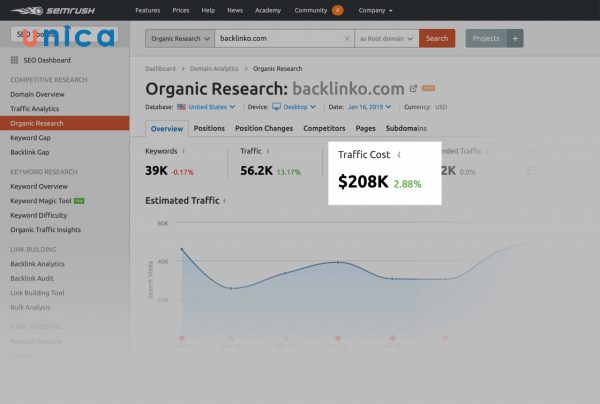Open Backlink Audit in sidebar
Image resolution: width=600 pixels, height=404 pixels.
[32, 279]
